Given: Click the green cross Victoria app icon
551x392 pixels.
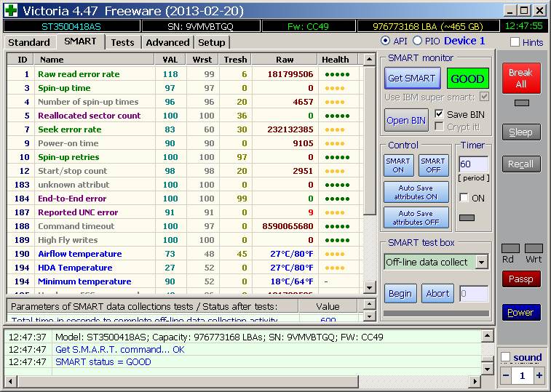Looking at the screenshot, I should pyautogui.click(x=10, y=10).
